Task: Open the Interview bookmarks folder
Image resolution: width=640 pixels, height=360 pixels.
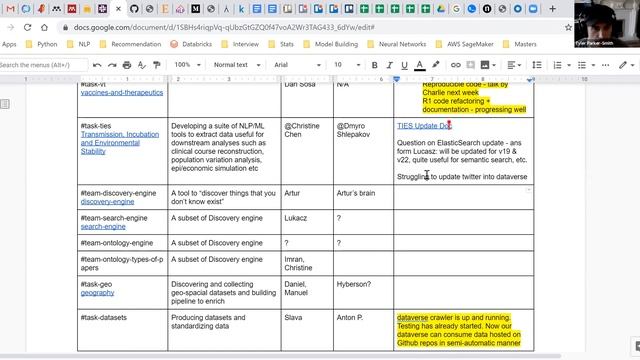Action: point(240,44)
